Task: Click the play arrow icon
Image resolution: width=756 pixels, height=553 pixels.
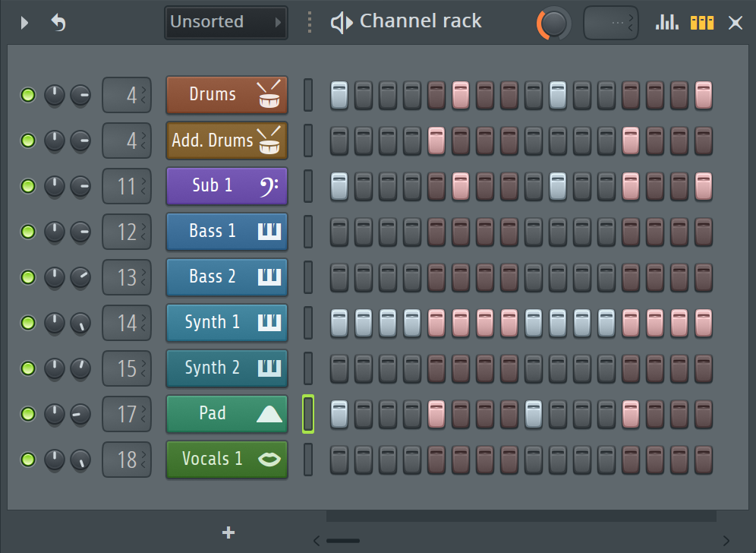Action: (24, 23)
